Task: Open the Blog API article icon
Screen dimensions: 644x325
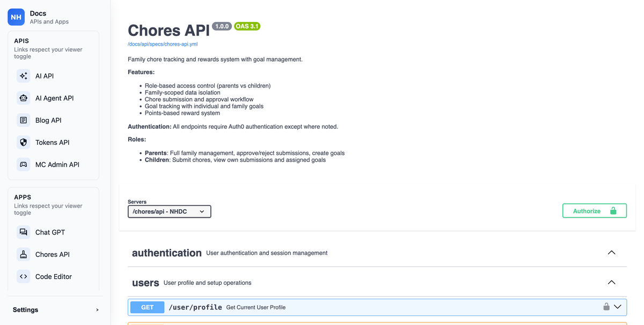Action: (x=24, y=120)
